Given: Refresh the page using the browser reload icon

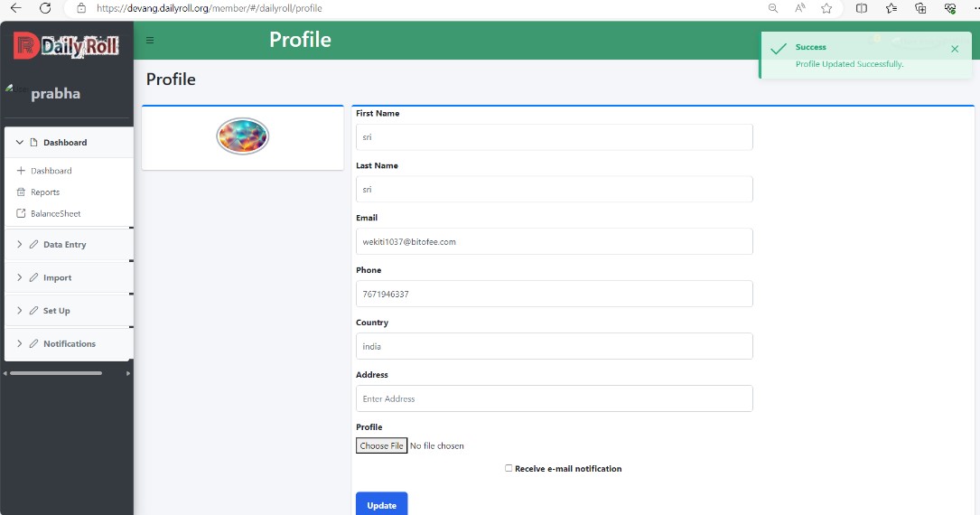Looking at the screenshot, I should (x=45, y=8).
